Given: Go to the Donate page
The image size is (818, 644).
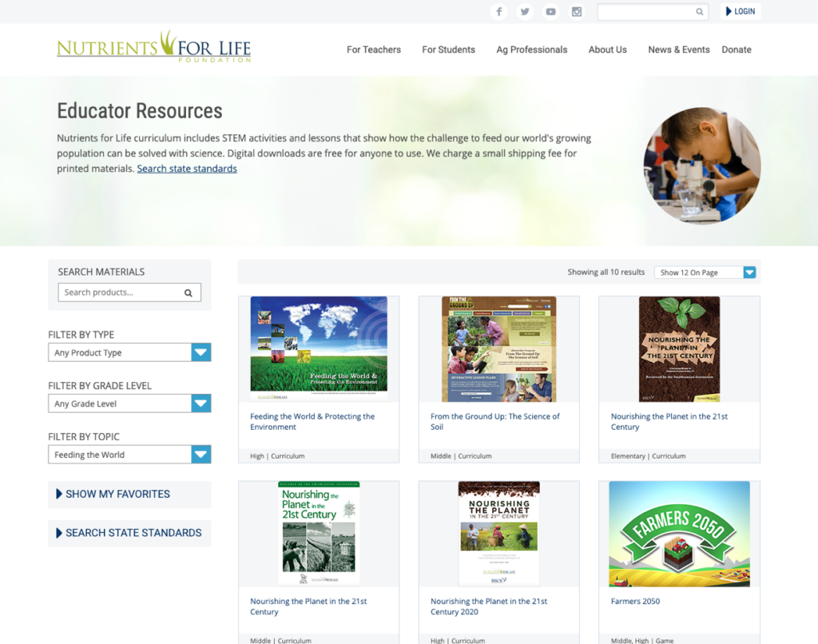Looking at the screenshot, I should coord(736,50).
